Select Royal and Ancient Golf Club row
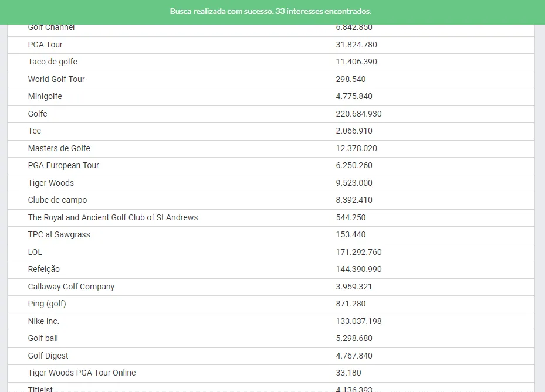 pyautogui.click(x=113, y=217)
